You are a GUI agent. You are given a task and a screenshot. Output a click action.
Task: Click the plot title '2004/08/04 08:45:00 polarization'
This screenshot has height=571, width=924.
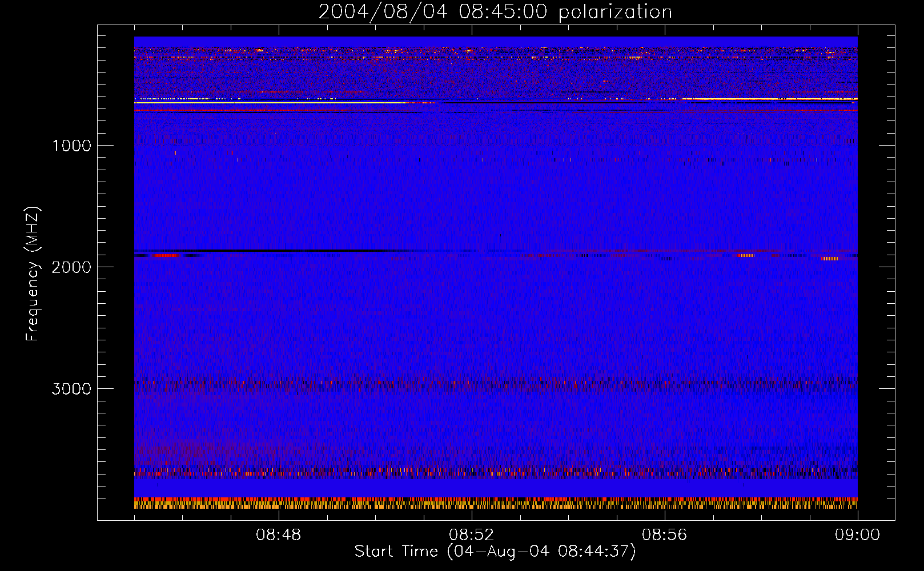(495, 12)
